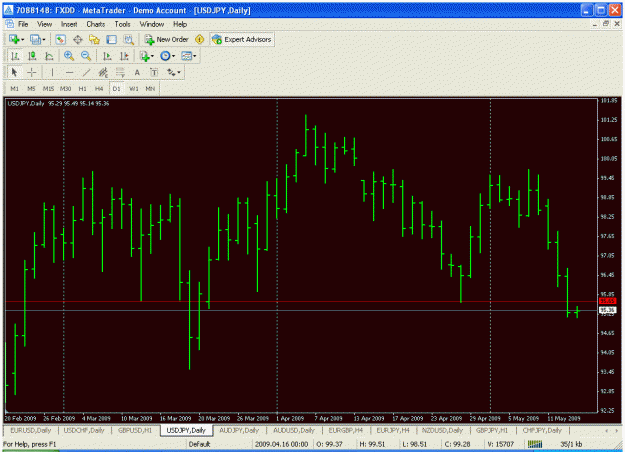Zoom in on the chart
This screenshot has height=452, width=625.
[69, 56]
